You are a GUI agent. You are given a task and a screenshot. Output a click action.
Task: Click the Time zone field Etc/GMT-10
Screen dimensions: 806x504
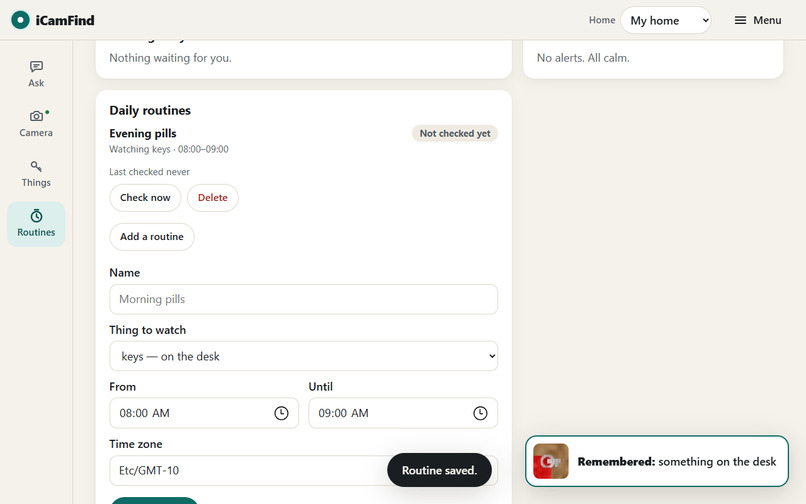pyautogui.click(x=303, y=471)
